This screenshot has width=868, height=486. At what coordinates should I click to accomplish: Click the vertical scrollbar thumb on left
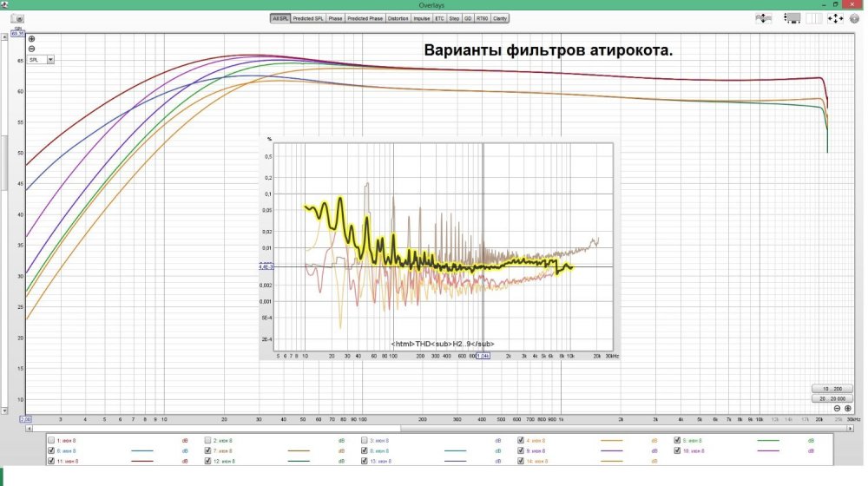coord(4,163)
